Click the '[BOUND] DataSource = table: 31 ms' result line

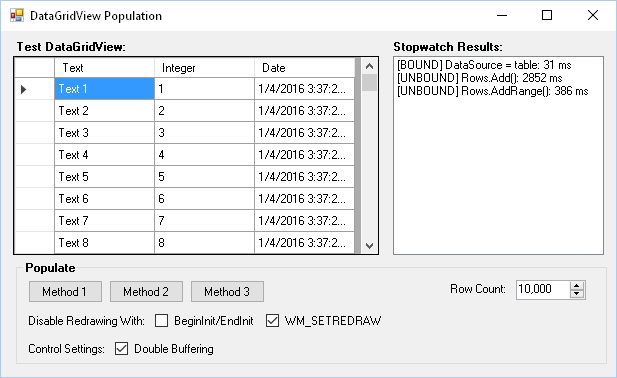point(484,65)
